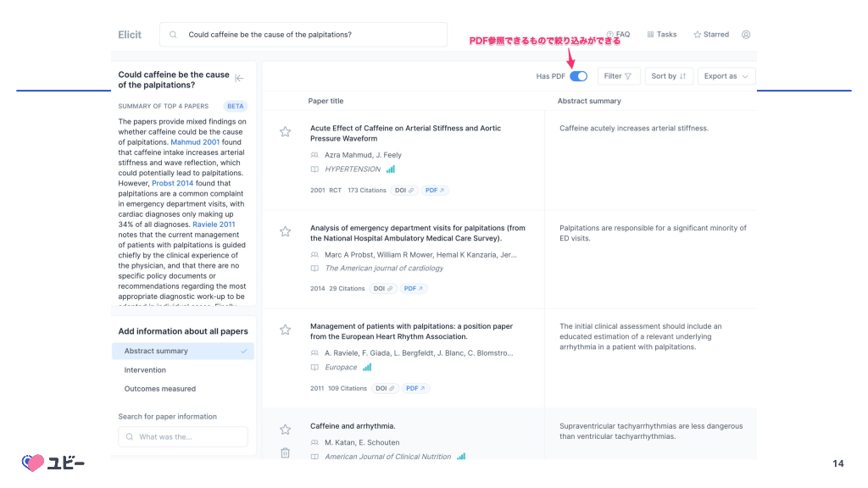The width and height of the screenshot is (868, 488).
Task: Star the Acute Effect of Caffeine paper
Action: point(286,131)
